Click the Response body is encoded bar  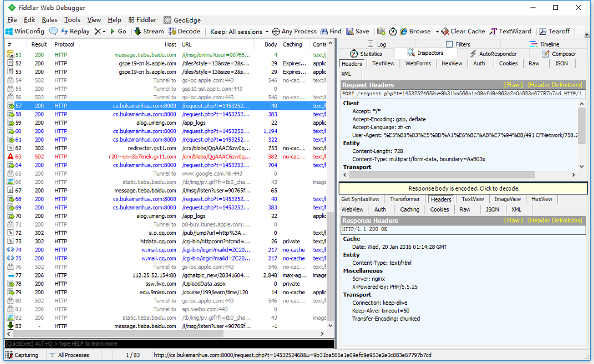click(x=463, y=188)
